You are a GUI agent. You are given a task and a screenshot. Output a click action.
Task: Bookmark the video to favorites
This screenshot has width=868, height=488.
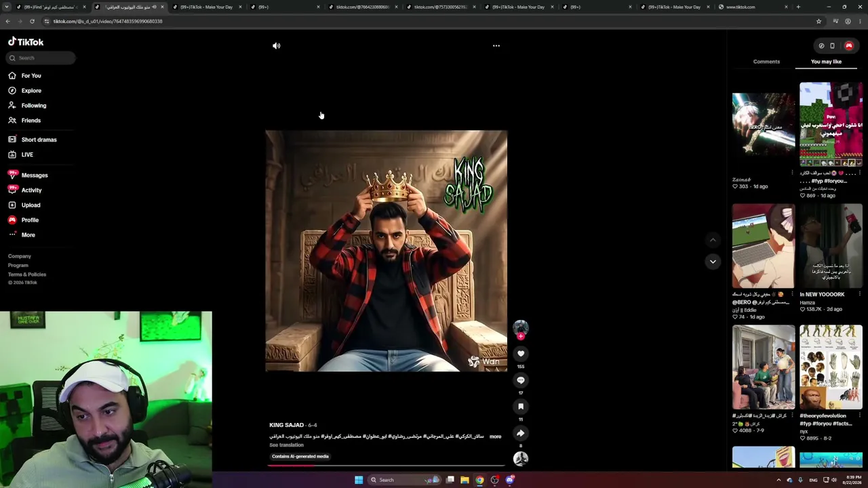[x=521, y=406]
